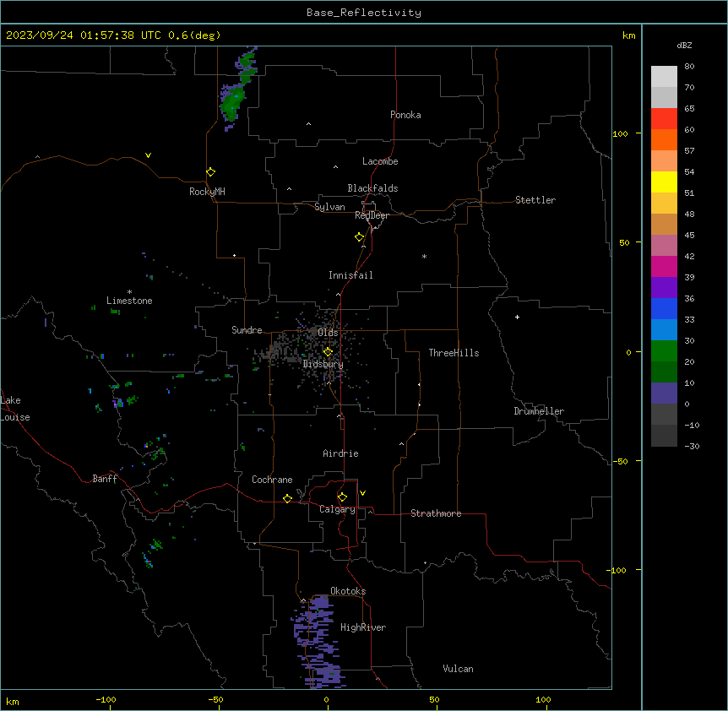Click the Base_Reflectivity title
The height and width of the screenshot is (711, 728).
pos(364,13)
